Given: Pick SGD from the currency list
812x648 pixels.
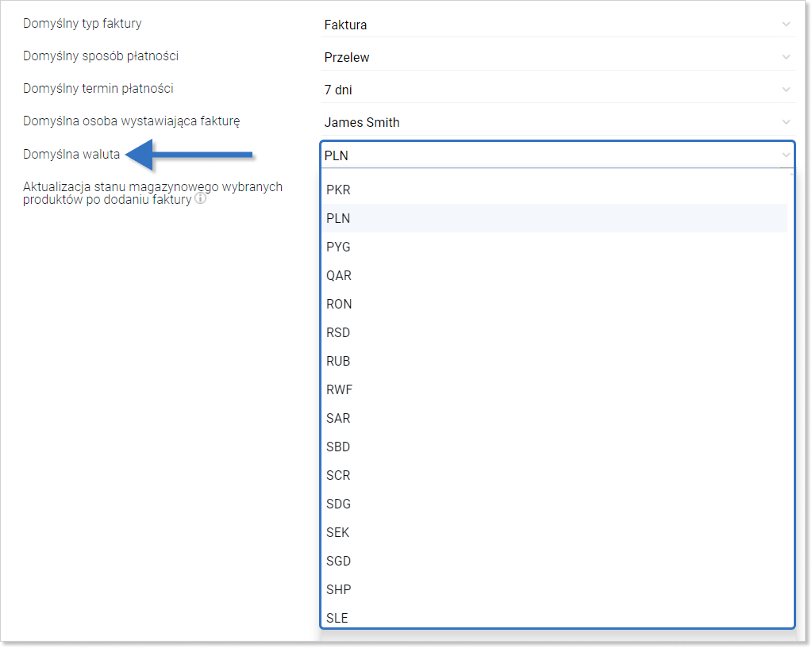Looking at the screenshot, I should [554, 561].
